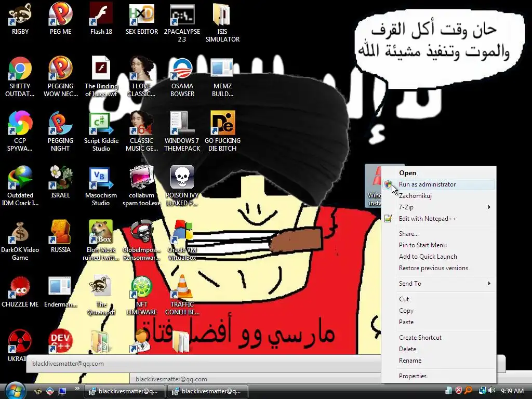Open Properties from the context menu
The image size is (532, 399).
click(x=438, y=376)
